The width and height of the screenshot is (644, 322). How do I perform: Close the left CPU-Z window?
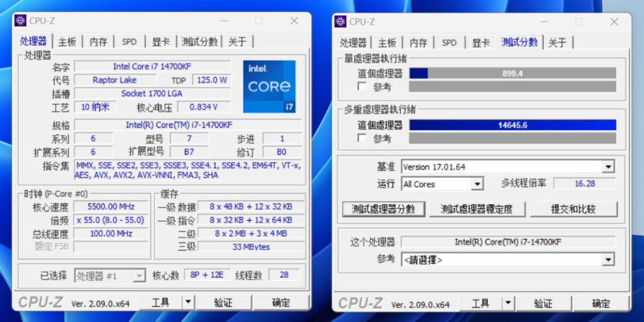295,20
